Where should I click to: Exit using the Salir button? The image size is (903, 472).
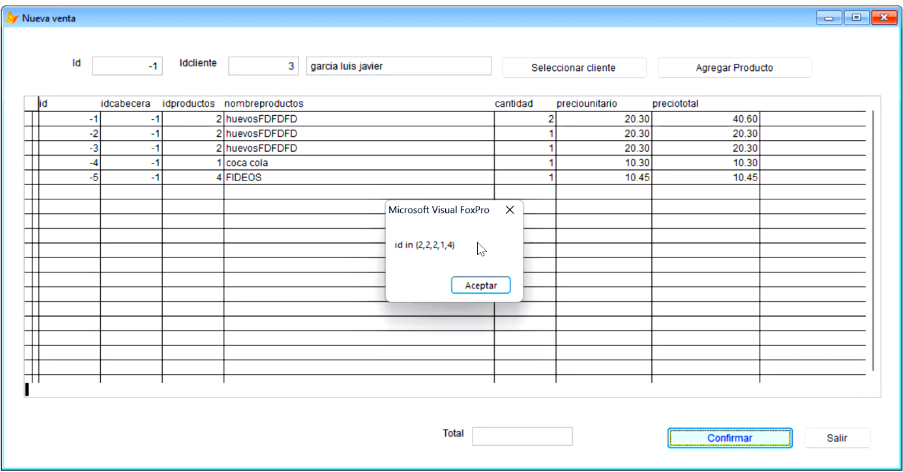(837, 438)
